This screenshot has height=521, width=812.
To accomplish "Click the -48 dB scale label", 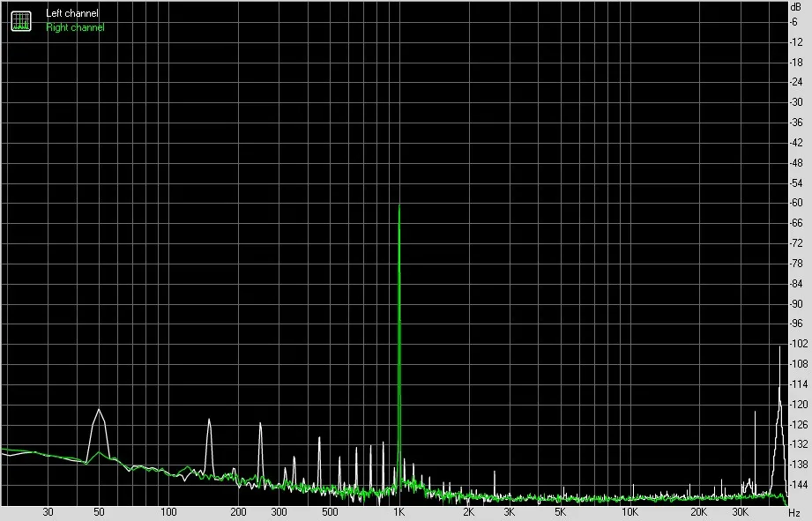I will click(796, 162).
